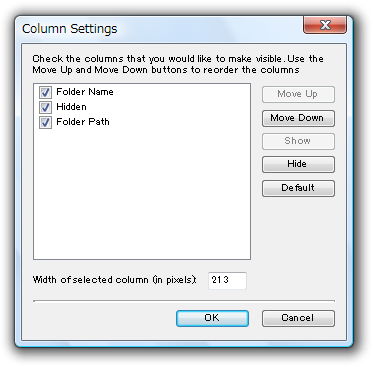This screenshot has width=373, height=367.
Task: Click empty space in the columns list
Action: click(142, 193)
